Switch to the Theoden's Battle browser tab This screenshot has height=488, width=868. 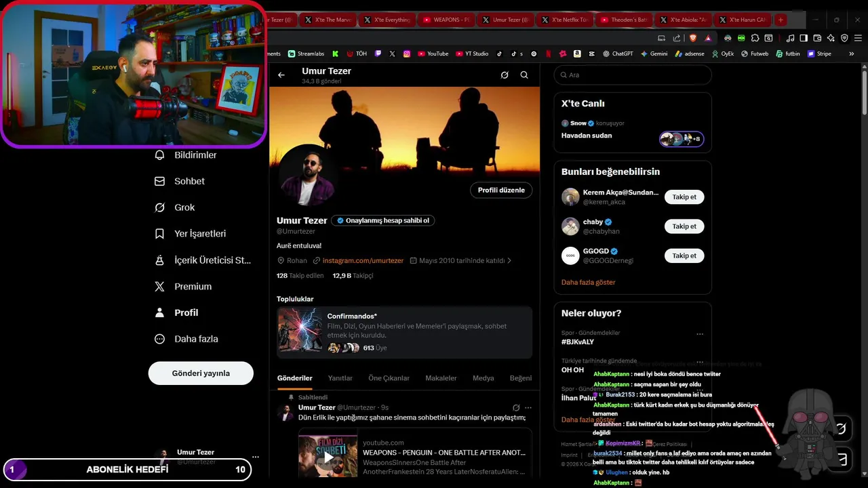(x=624, y=20)
